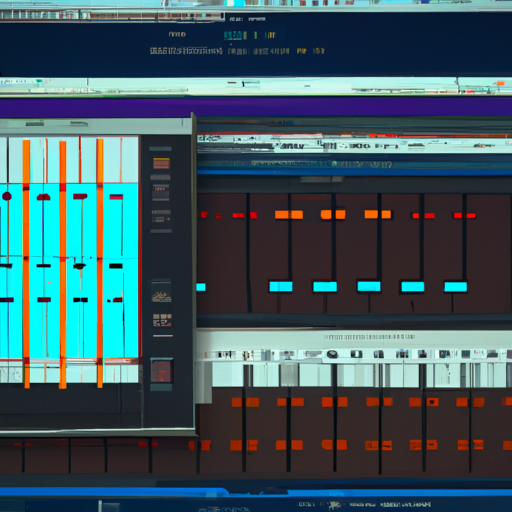Click the round dark knob in the light toolbar

tap(332, 354)
